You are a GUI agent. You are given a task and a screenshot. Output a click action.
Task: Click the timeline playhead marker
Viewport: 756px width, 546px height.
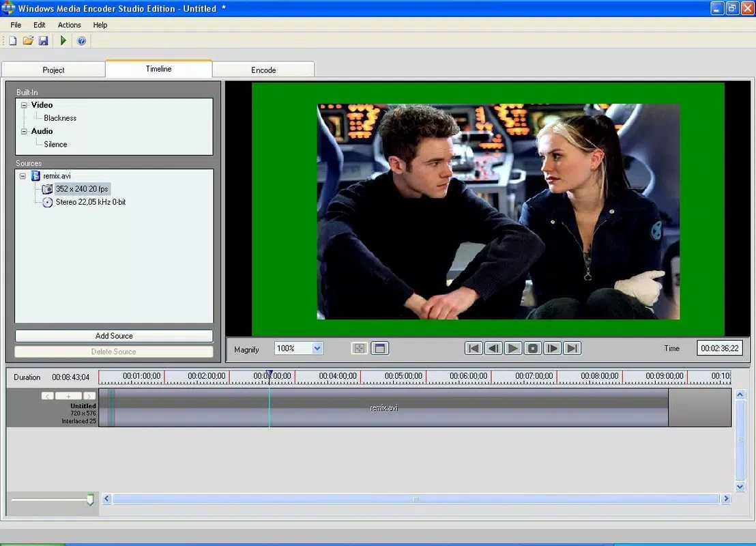(x=270, y=374)
